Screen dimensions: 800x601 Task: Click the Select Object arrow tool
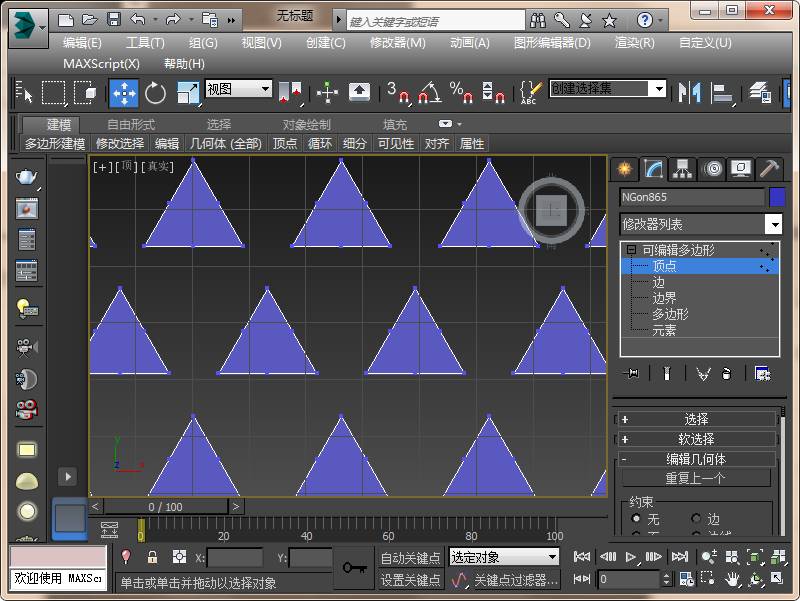coord(23,93)
